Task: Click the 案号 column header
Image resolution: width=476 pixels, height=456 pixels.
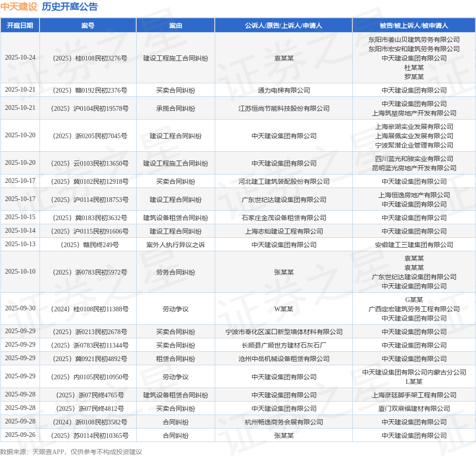Action: pos(88,26)
